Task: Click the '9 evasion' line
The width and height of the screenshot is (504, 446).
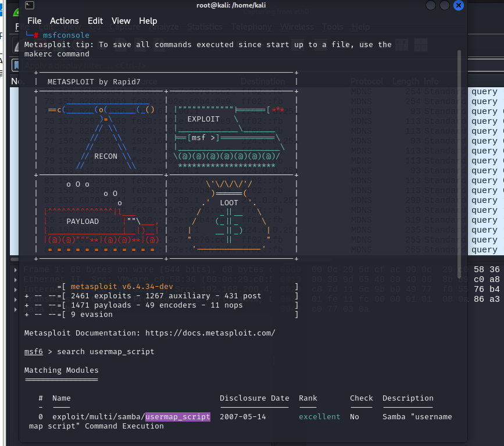Action: click(92, 314)
